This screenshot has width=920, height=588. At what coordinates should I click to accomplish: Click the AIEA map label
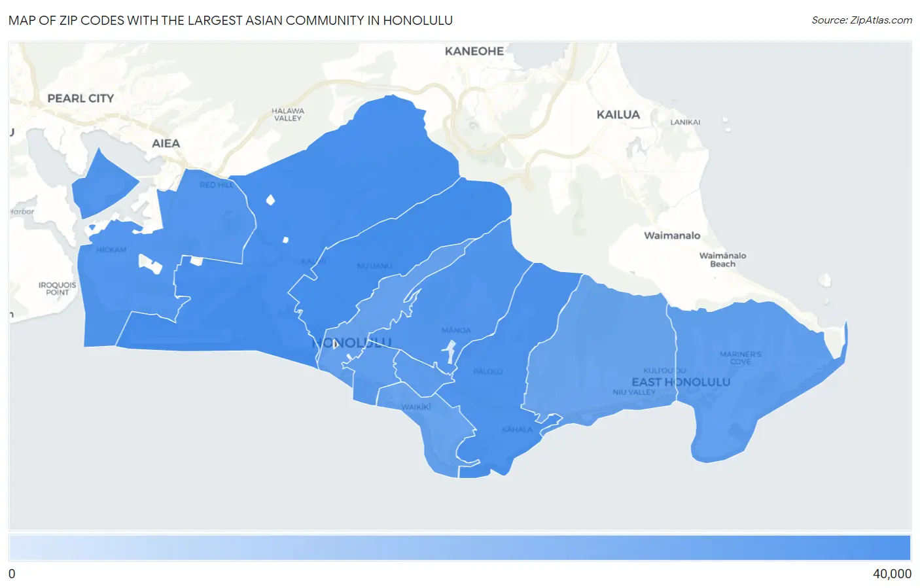166,143
